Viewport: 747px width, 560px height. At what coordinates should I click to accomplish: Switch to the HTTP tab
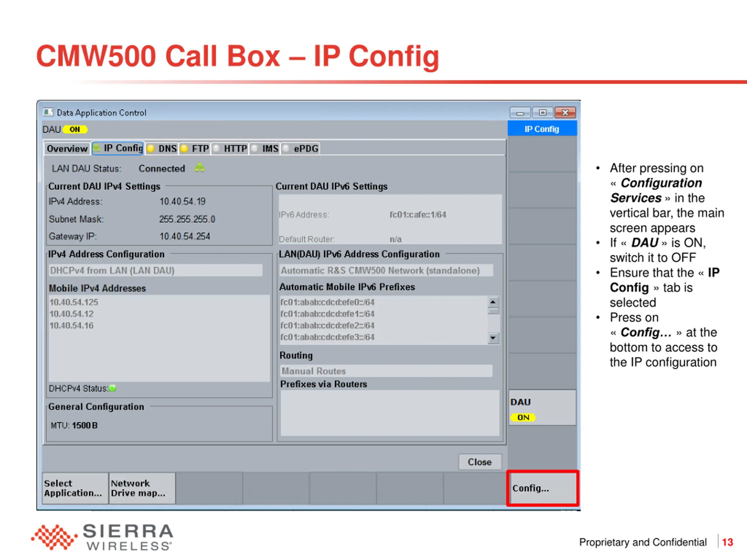[x=230, y=148]
